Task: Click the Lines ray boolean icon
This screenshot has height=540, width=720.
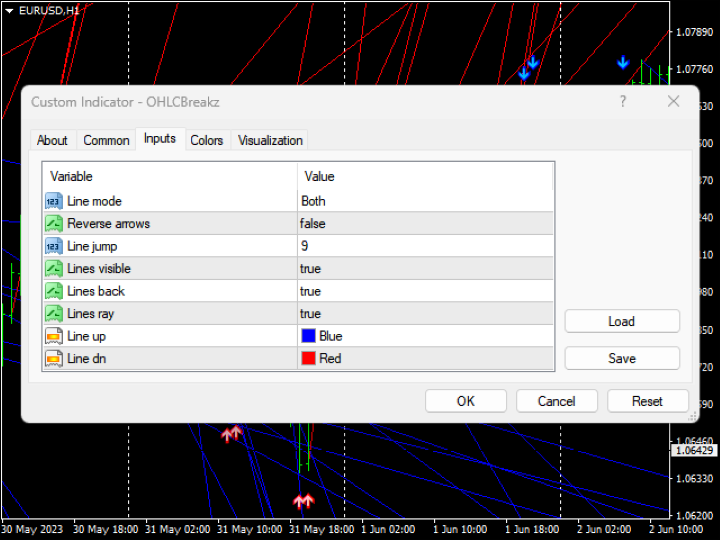Action: tap(54, 314)
